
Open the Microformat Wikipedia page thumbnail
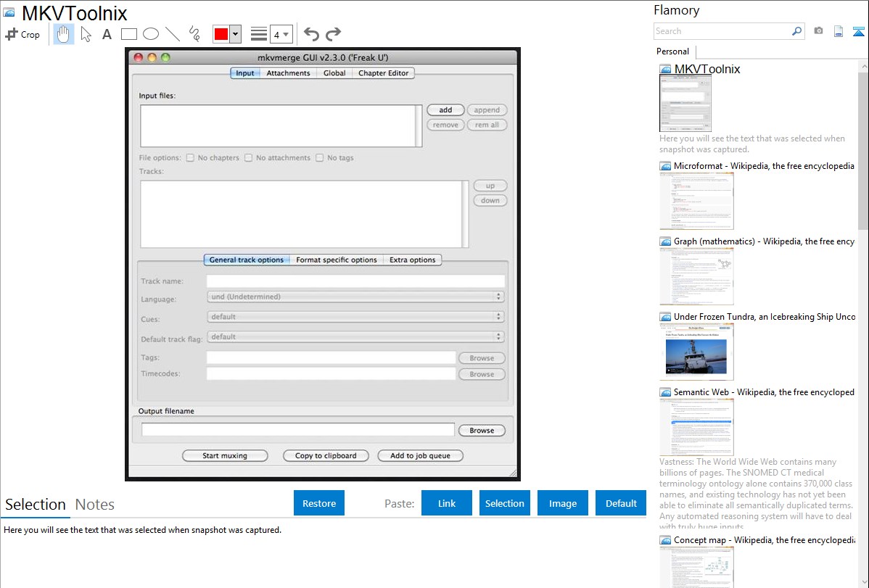[x=696, y=201]
